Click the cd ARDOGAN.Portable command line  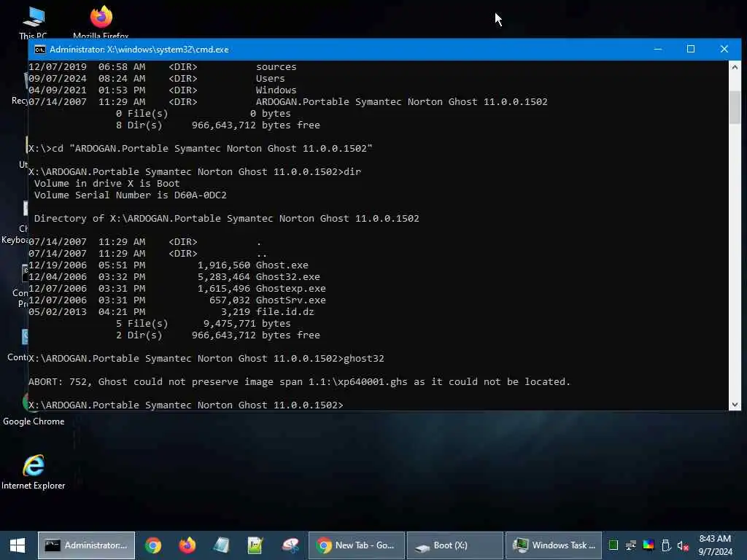[201, 148]
